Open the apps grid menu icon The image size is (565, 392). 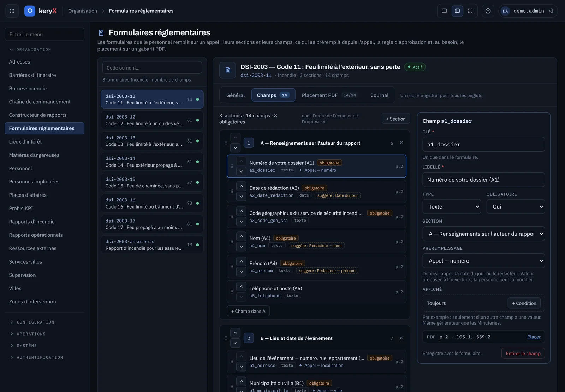point(12,11)
